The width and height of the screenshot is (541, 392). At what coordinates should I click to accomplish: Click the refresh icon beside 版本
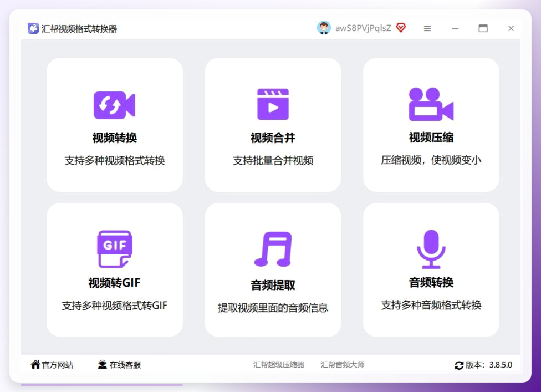pyautogui.click(x=459, y=365)
